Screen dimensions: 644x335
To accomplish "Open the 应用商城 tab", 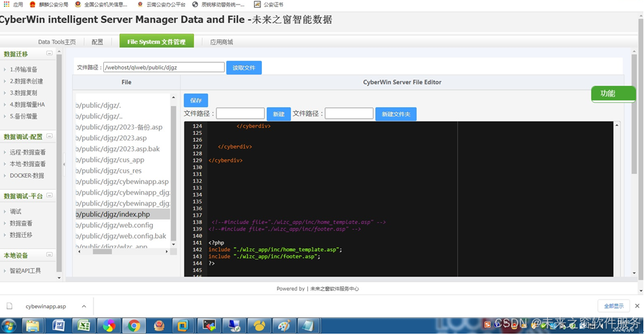I will (222, 42).
